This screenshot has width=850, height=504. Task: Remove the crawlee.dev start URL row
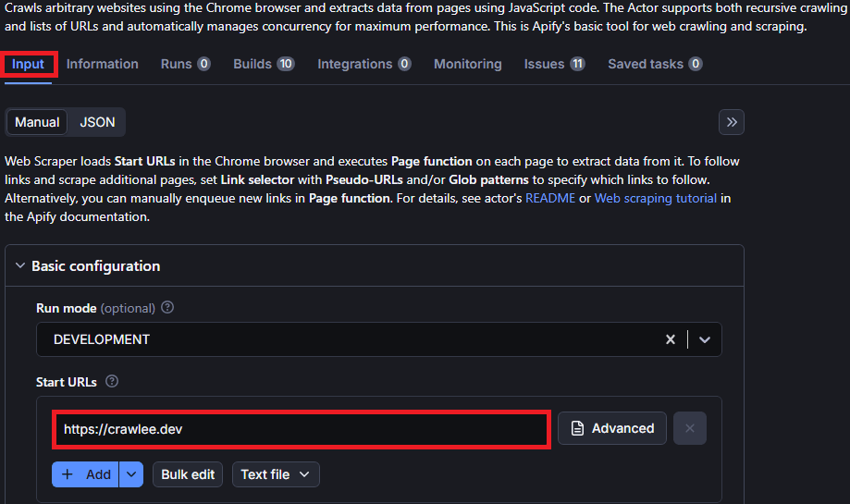coord(689,428)
